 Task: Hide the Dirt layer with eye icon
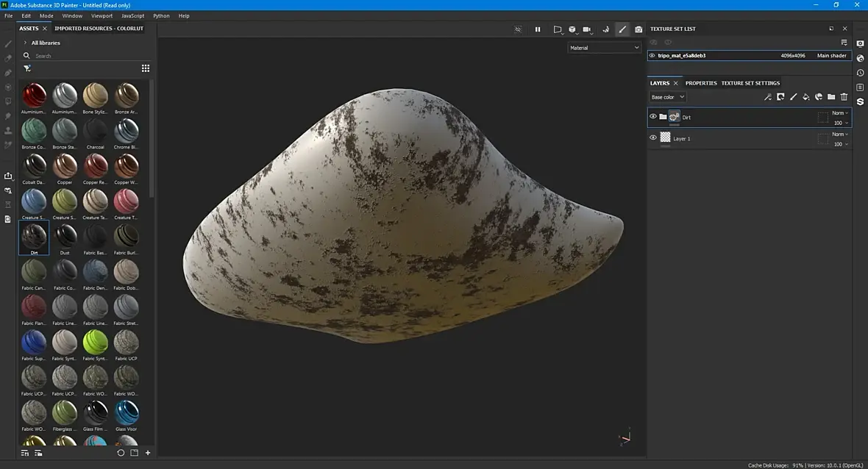[652, 116]
